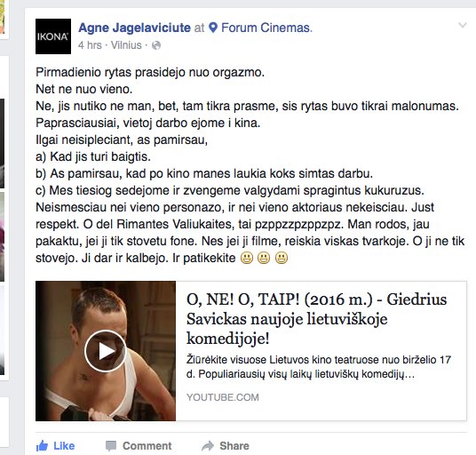Click the 4 hrs timestamp

click(90, 45)
